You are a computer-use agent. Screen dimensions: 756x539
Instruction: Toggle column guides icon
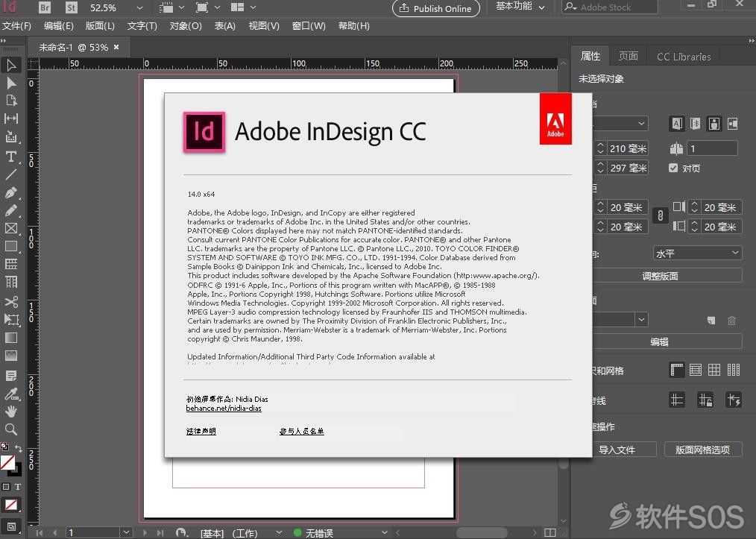(x=734, y=370)
